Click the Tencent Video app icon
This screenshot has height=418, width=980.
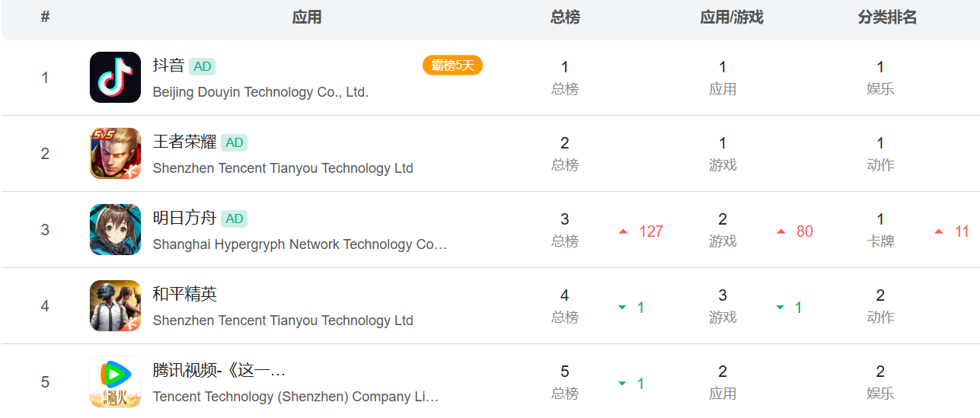pos(115,382)
